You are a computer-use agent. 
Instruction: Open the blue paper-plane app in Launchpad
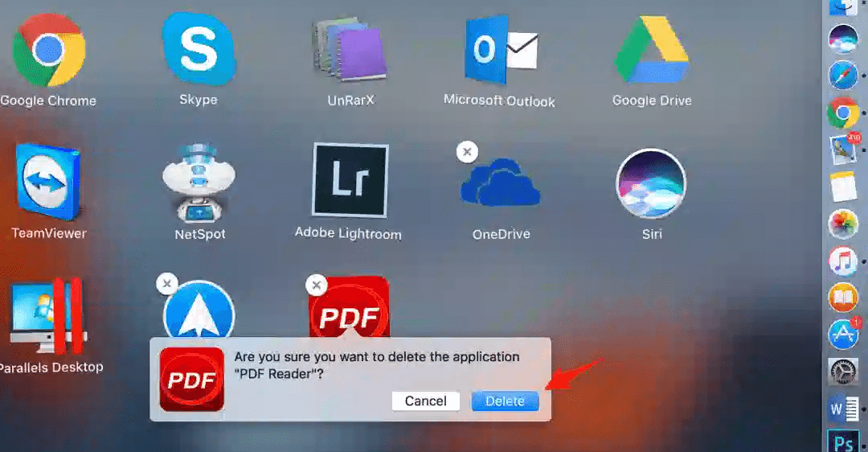(199, 310)
